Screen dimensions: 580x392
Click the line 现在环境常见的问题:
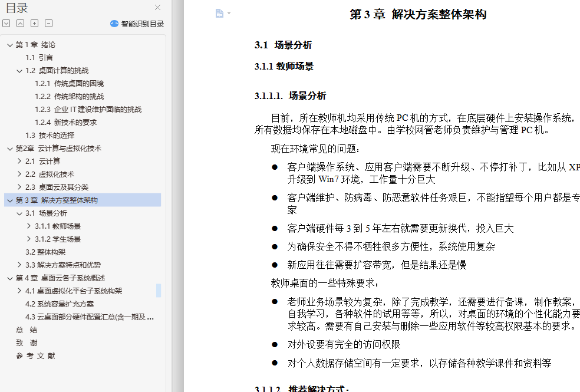(x=315, y=149)
